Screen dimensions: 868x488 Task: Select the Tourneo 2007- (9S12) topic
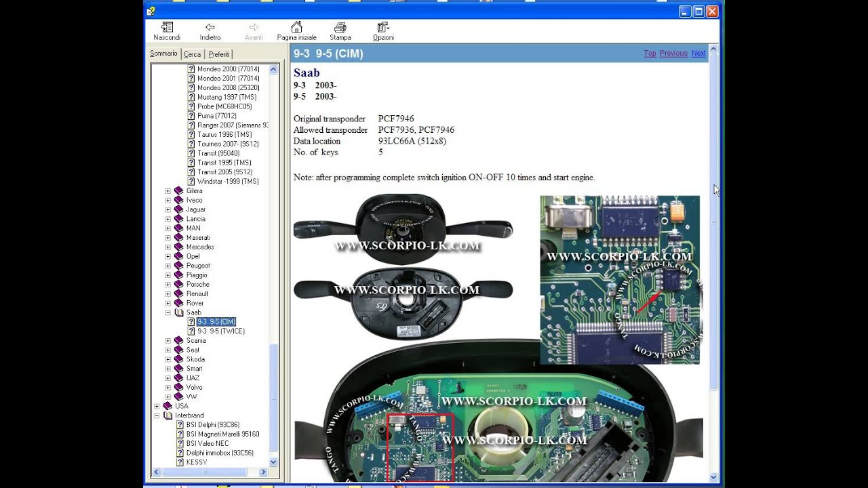pos(228,144)
